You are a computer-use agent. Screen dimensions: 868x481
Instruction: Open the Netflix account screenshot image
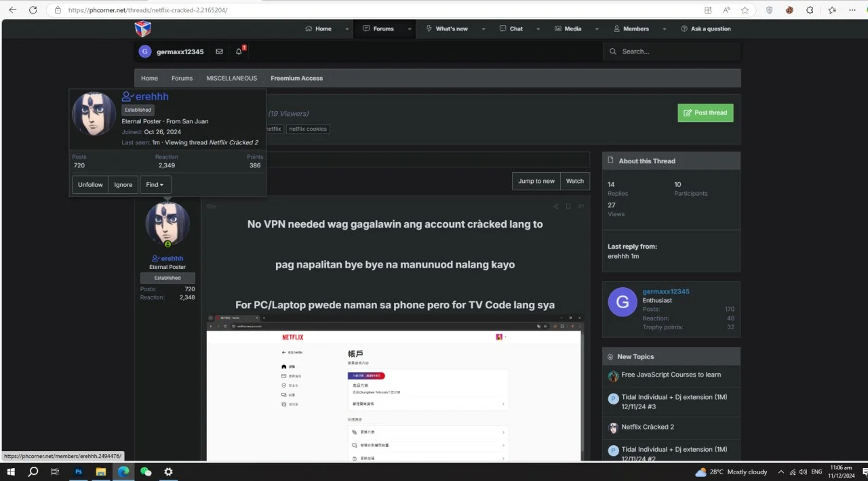(394, 388)
